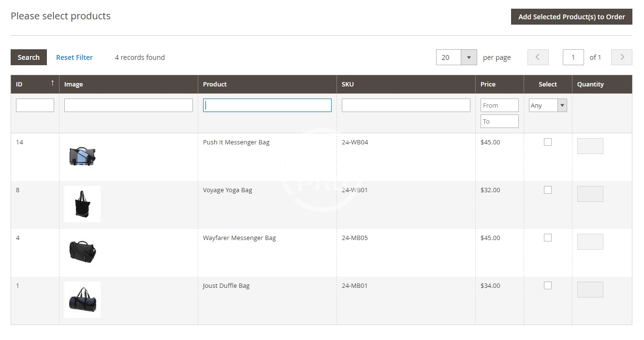Click the previous page arrow button
Viewport: 644px width, 340px height.
[538, 57]
